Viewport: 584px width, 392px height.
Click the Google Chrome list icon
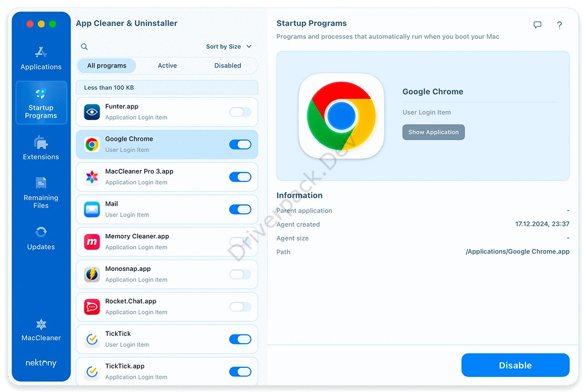pyautogui.click(x=92, y=145)
